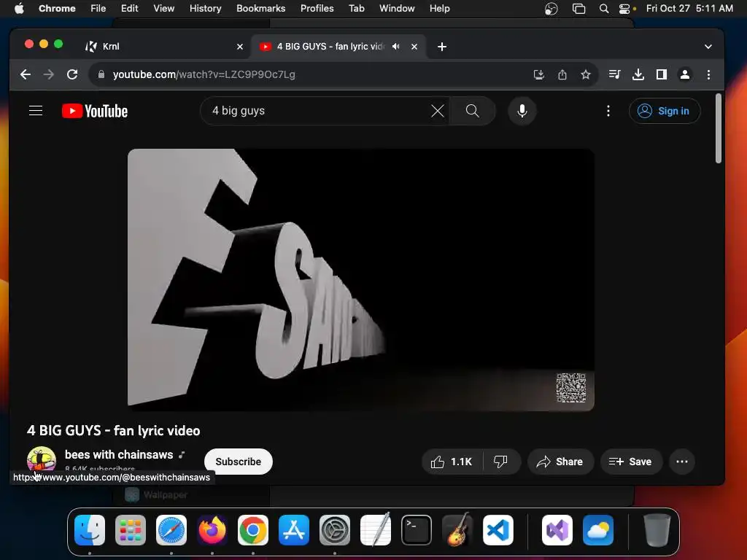747x560 pixels.
Task: Expand the tab search chevron
Action: tap(708, 46)
